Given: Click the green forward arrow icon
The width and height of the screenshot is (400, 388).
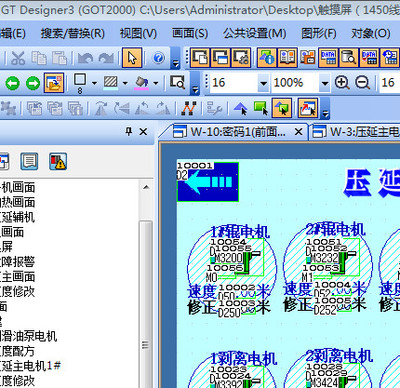Looking at the screenshot, I should click(33, 83).
